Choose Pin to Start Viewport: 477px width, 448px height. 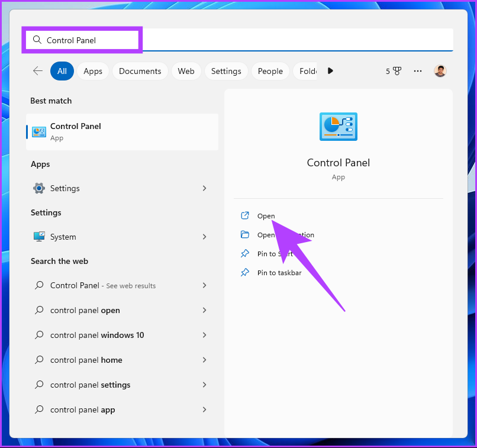[x=275, y=254]
